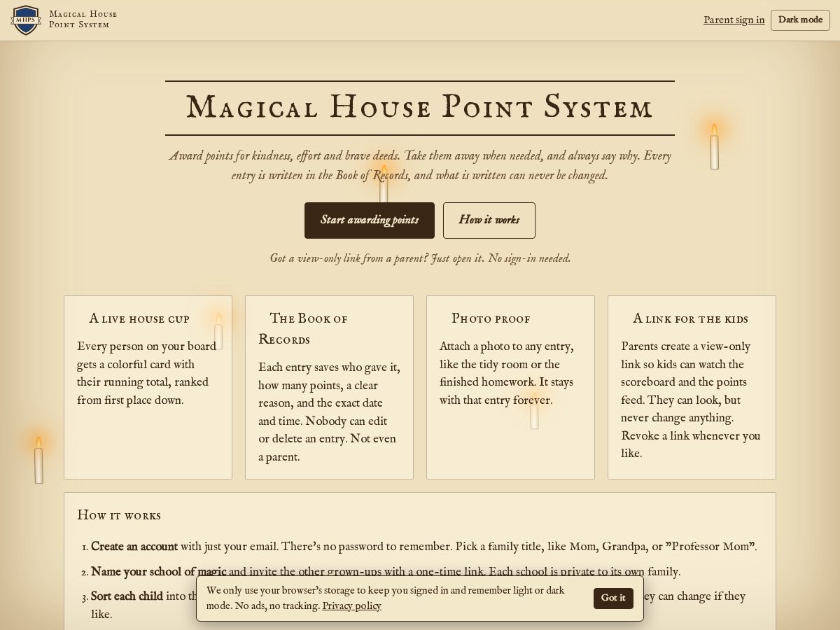
Task: Open the Privacy policy link
Action: pos(351,606)
